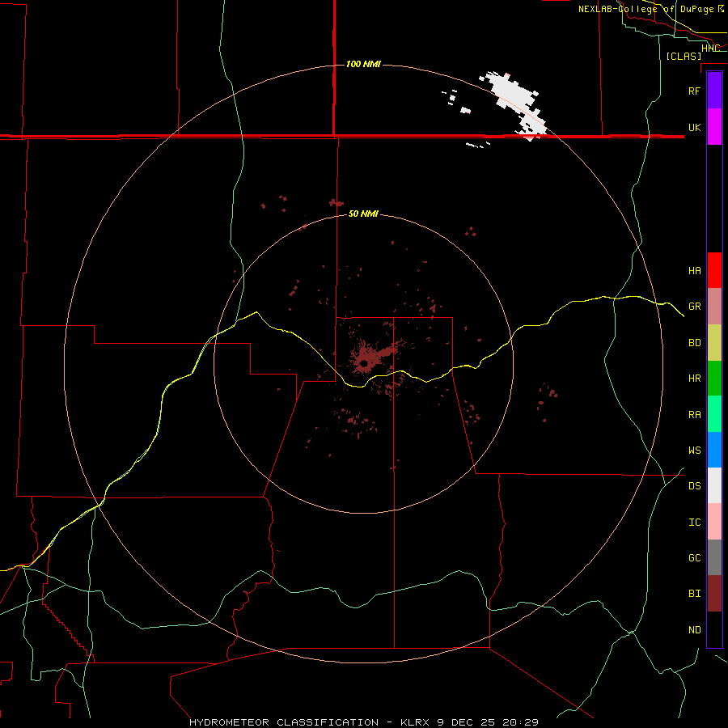Click the 'BI' legend label

pos(694,594)
